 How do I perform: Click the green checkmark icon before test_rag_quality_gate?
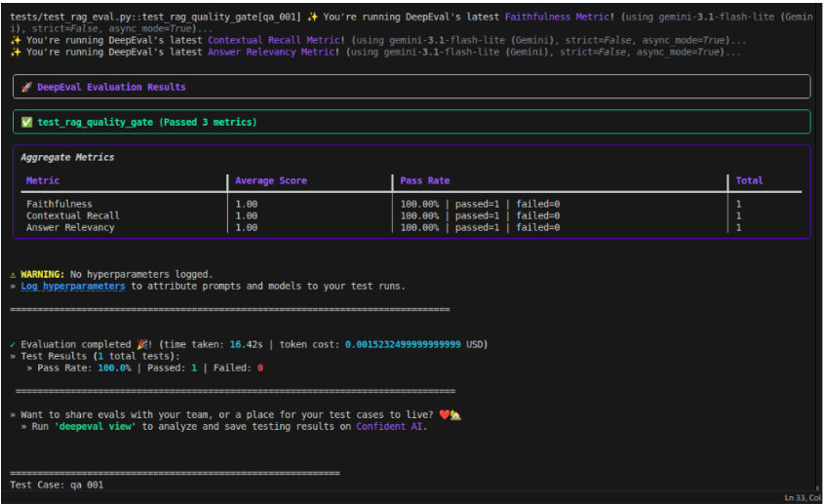click(x=26, y=122)
